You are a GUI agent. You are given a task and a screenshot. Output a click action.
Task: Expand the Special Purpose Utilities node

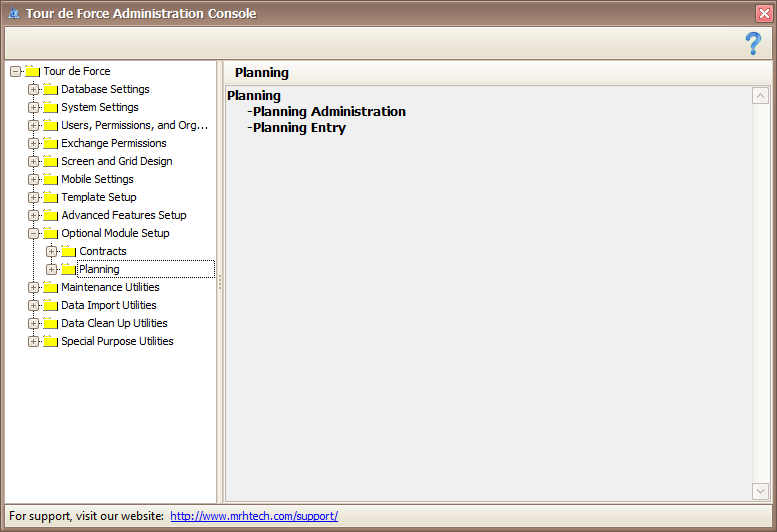coord(33,341)
